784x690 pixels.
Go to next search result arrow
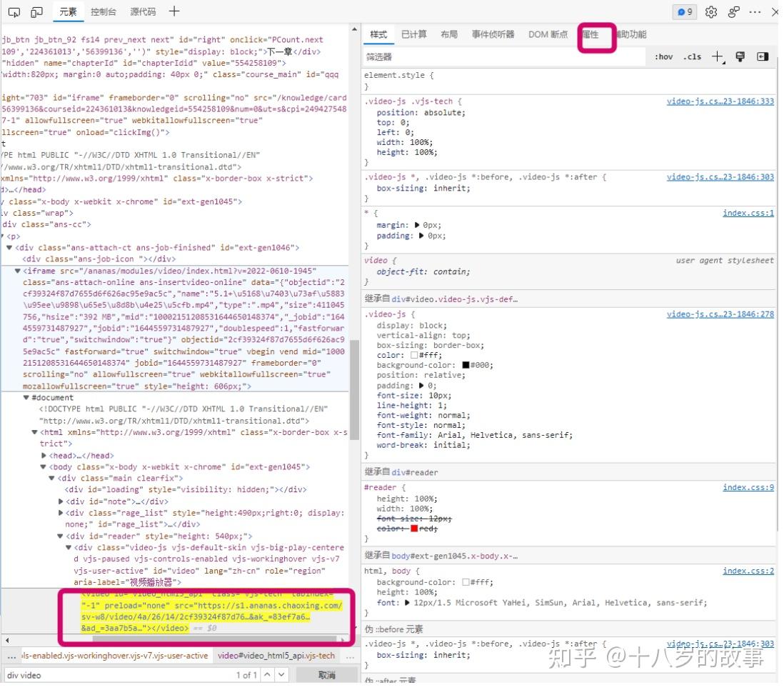click(x=281, y=674)
